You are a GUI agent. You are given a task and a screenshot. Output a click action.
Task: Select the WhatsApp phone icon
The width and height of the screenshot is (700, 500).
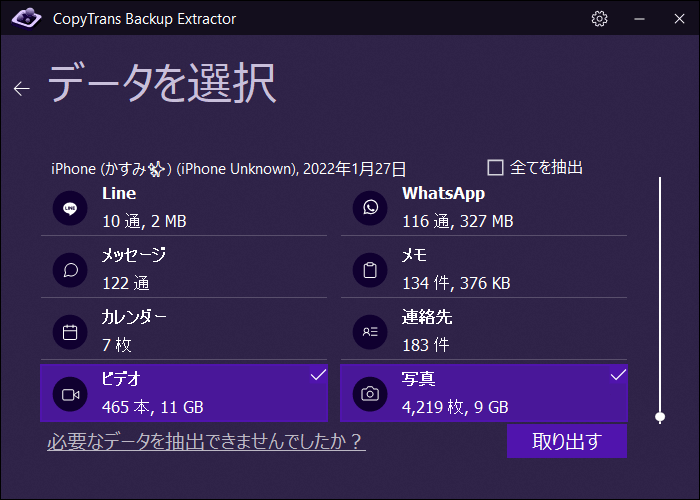point(370,208)
